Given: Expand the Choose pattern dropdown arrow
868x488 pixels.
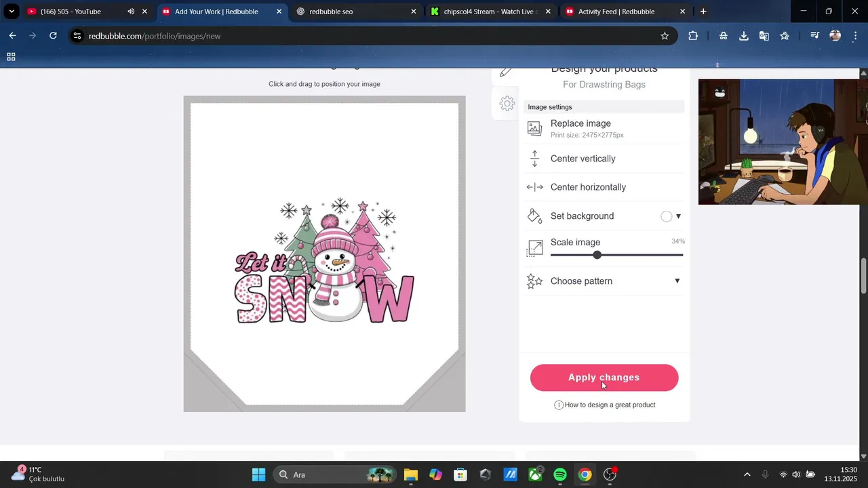Looking at the screenshot, I should click(677, 281).
